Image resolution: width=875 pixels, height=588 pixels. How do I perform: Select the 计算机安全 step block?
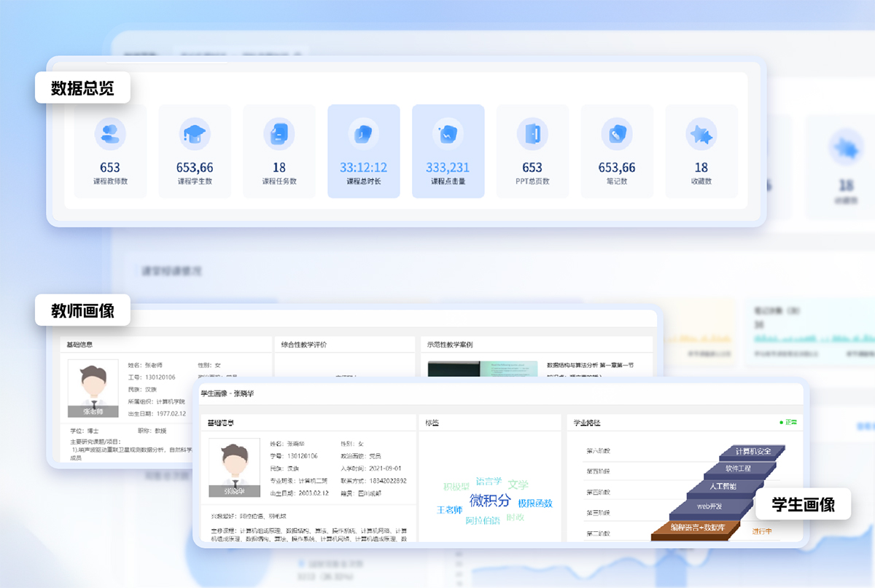(x=752, y=452)
